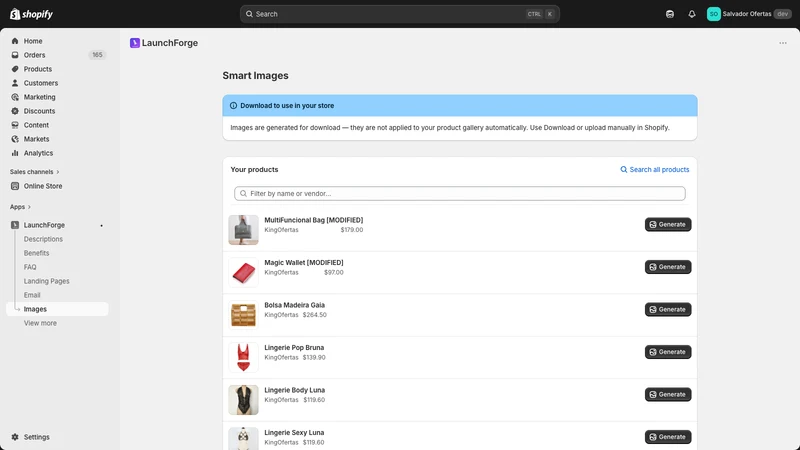Screen dimensions: 800x450
Task: Focus the Filter by name or vendor field
Action: (460, 193)
